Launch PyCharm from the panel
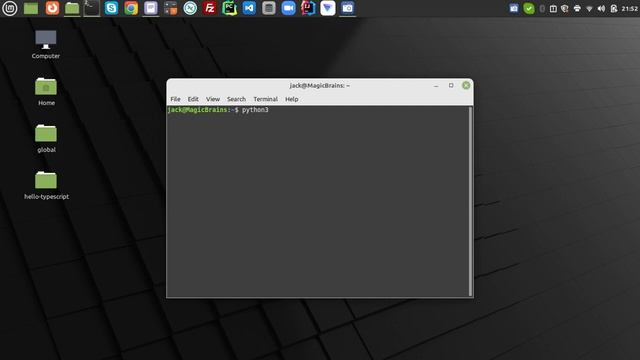 (229, 8)
